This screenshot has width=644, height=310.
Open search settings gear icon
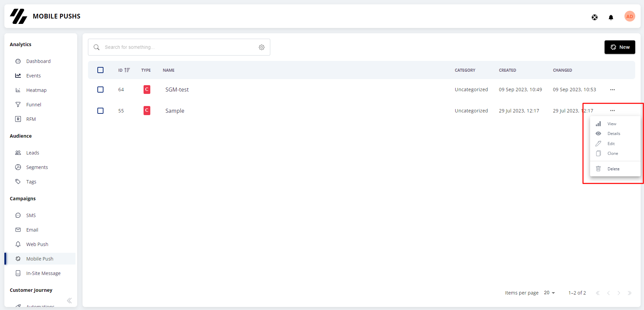(262, 47)
